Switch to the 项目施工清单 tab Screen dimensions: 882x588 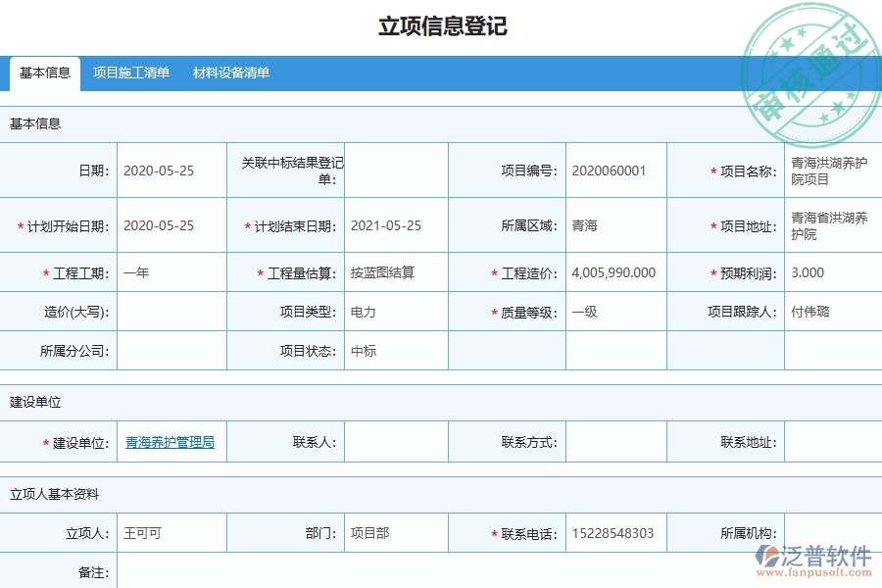(130, 73)
